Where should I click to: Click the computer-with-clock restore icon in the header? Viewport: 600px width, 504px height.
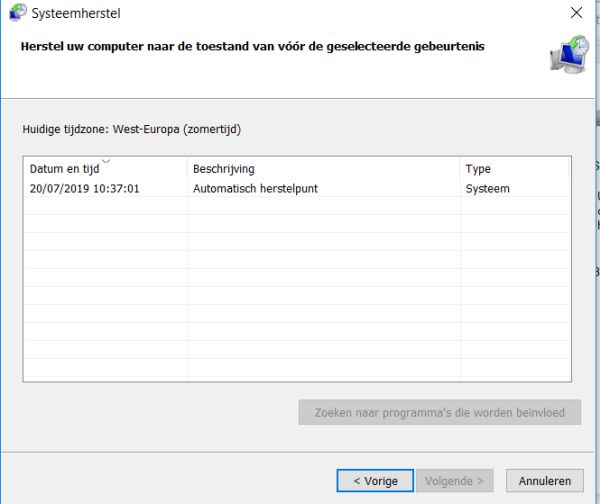[569, 54]
